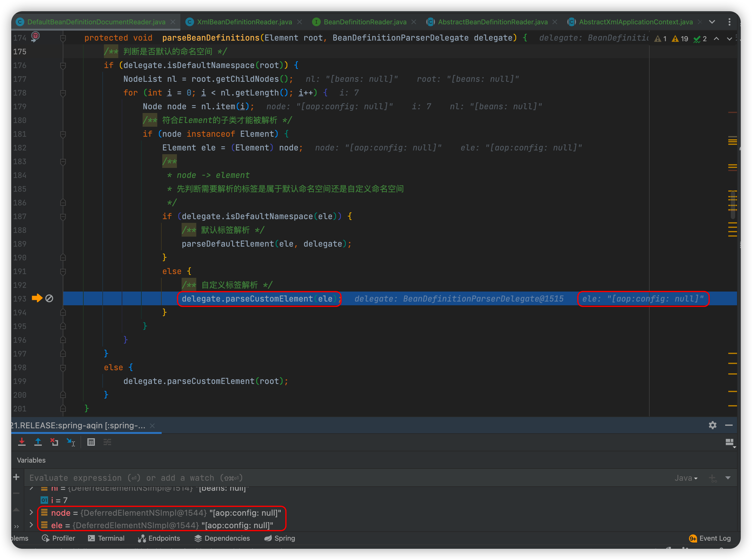Click the layout settings icon in debug toolbar

[x=729, y=442]
